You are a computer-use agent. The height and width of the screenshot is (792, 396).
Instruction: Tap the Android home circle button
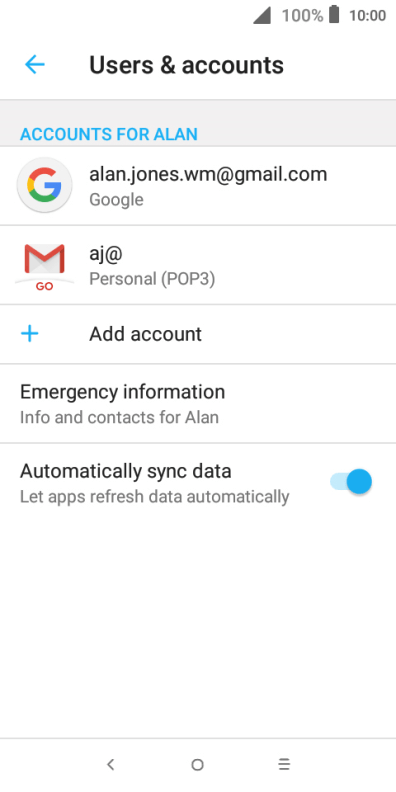click(x=197, y=765)
